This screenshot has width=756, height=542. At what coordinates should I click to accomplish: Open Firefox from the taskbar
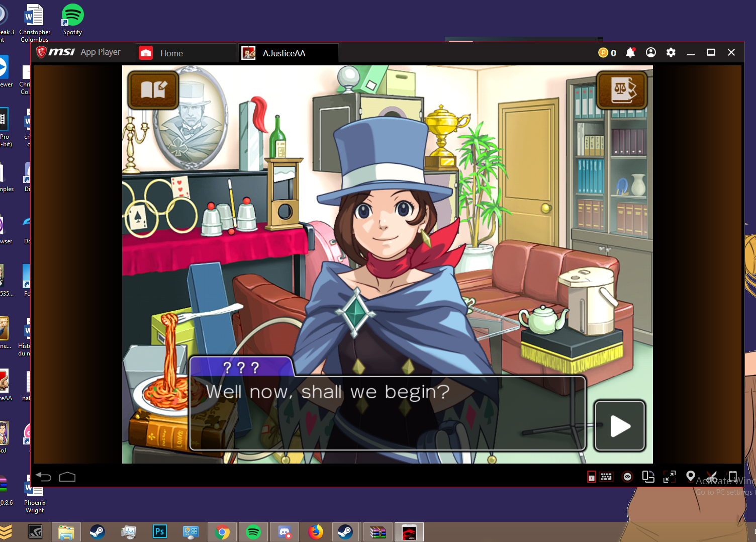(316, 532)
